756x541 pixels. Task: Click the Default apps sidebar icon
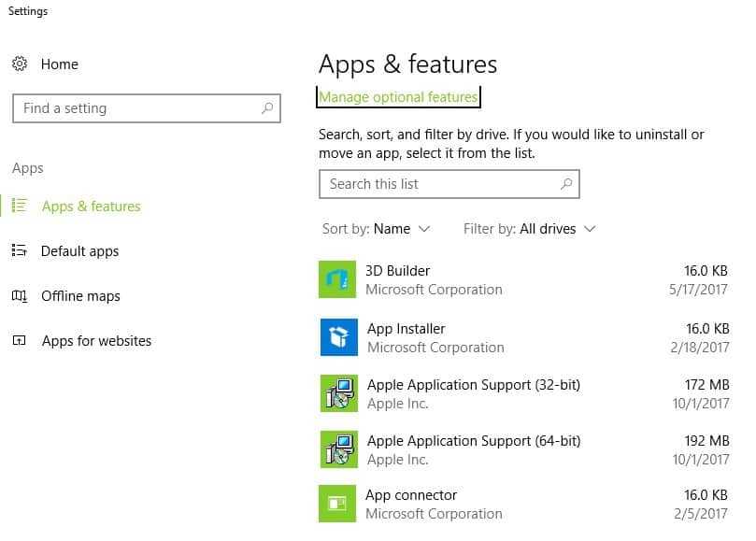tap(20, 250)
